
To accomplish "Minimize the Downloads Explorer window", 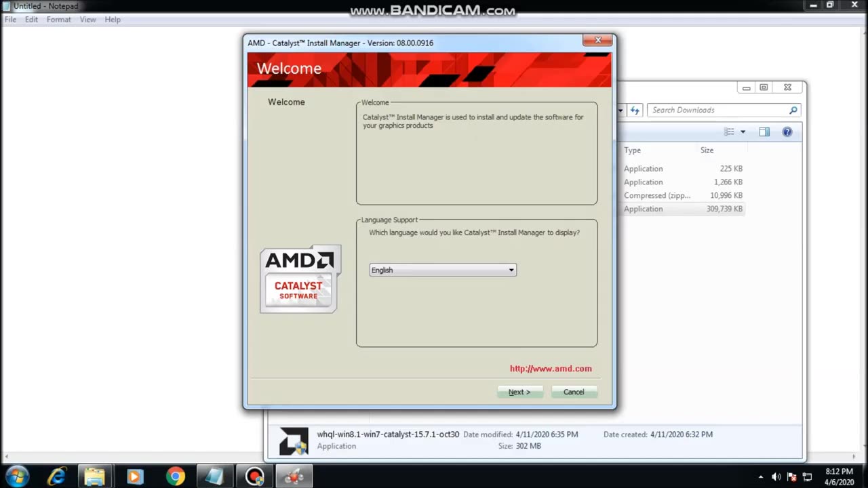I will pos(746,87).
